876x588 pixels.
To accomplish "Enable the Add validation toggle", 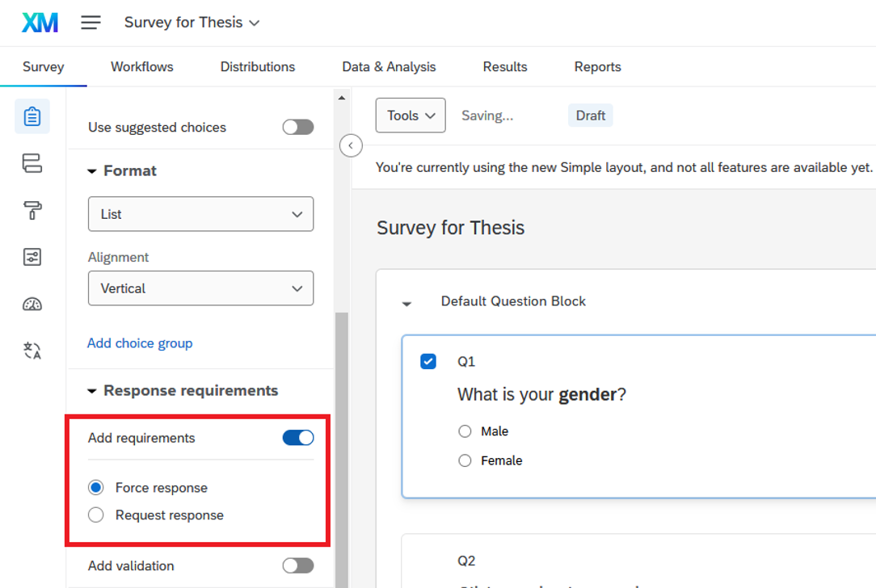I will click(297, 566).
